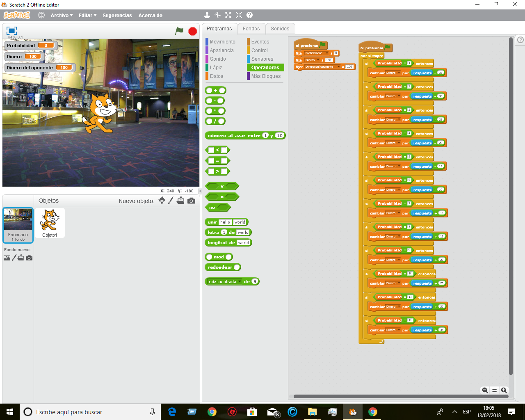Start the project with the green flag
The height and width of the screenshot is (420, 525).
(179, 30)
